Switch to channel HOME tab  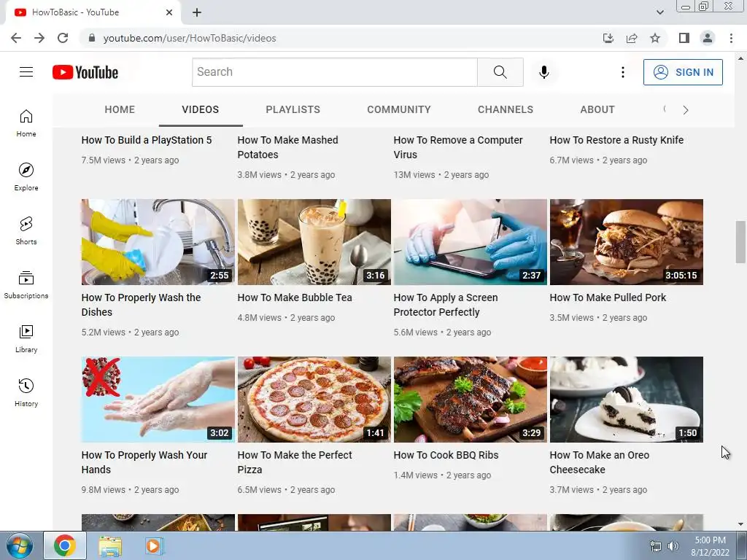[120, 109]
